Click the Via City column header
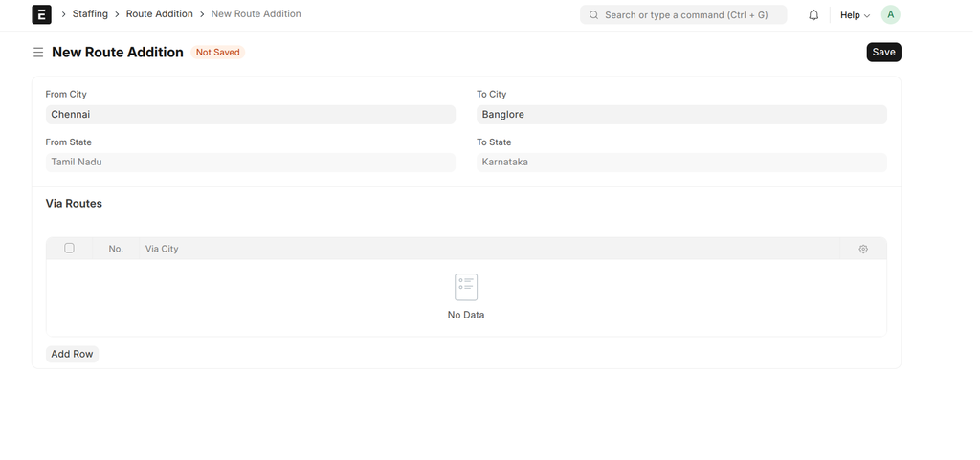 [162, 249]
